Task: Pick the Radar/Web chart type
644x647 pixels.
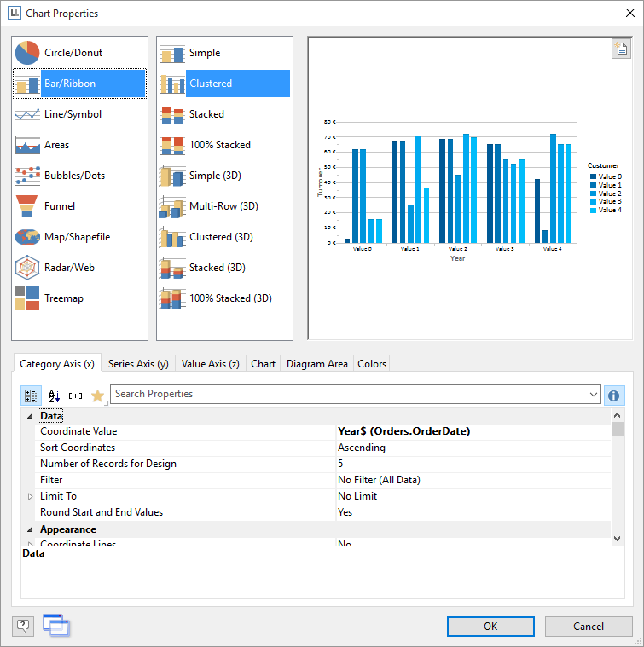Action: (x=69, y=268)
